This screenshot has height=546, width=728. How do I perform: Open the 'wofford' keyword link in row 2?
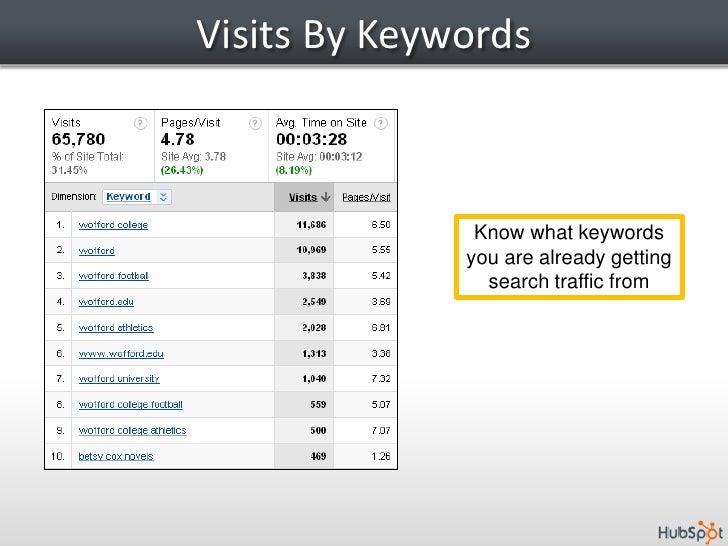click(97, 251)
